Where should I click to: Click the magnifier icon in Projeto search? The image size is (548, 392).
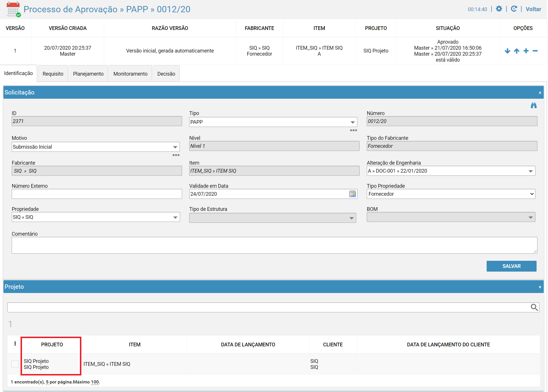pos(534,307)
